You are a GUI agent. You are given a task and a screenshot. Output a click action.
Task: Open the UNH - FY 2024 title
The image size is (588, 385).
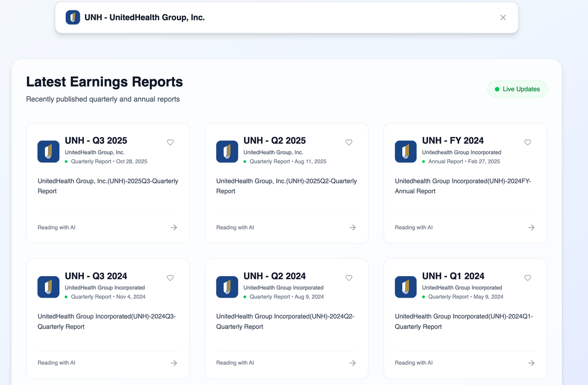tap(453, 141)
